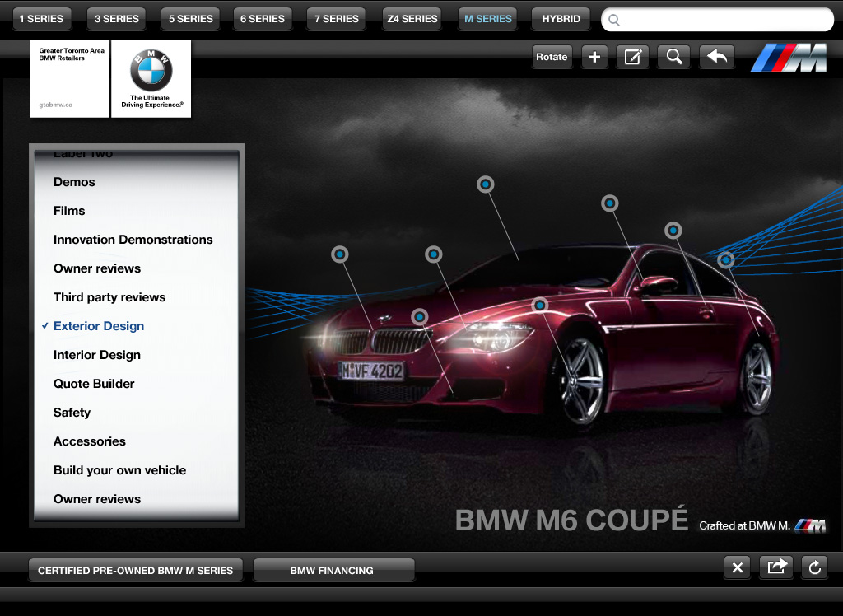Select Safety in the list
The width and height of the screenshot is (843, 616).
coord(72,413)
